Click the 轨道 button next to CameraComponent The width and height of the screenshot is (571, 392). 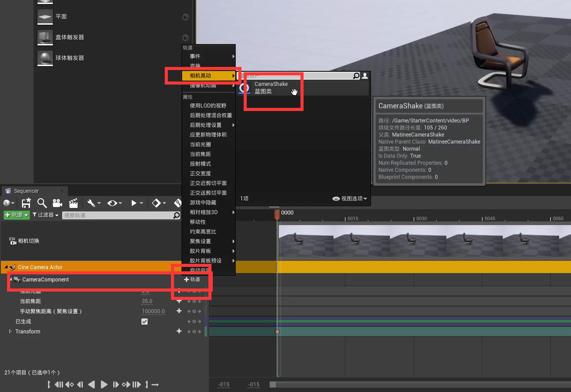192,279
